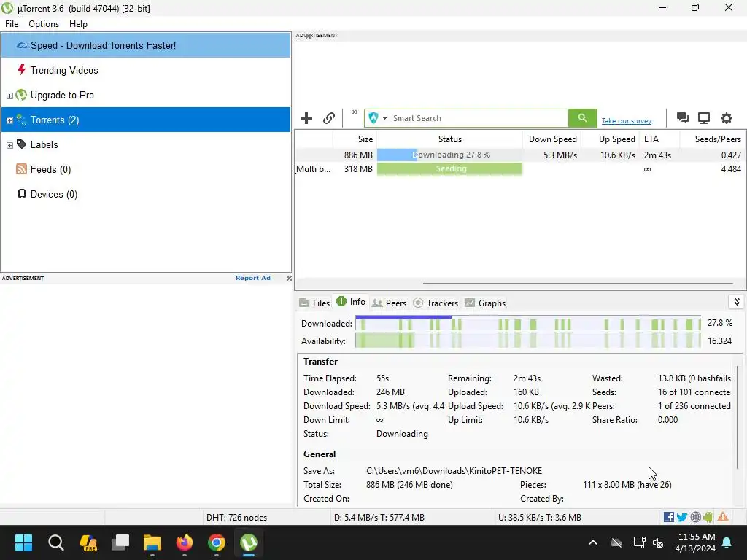Click the Downloaded pieces bar
Screen dimensions: 747x560
(x=528, y=324)
